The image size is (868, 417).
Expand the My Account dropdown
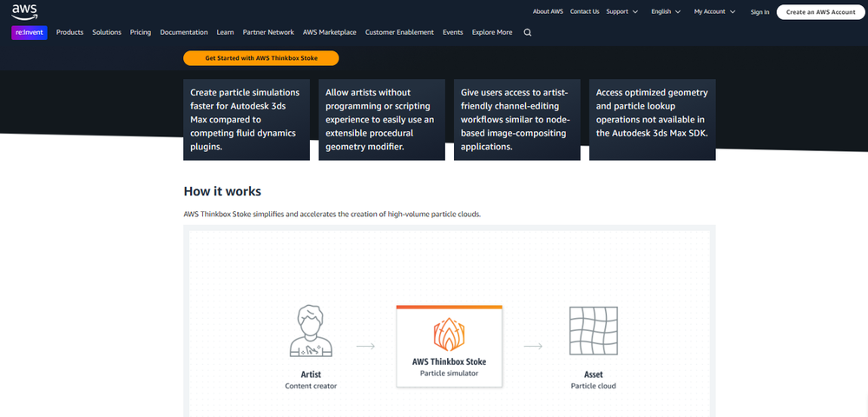pos(714,11)
